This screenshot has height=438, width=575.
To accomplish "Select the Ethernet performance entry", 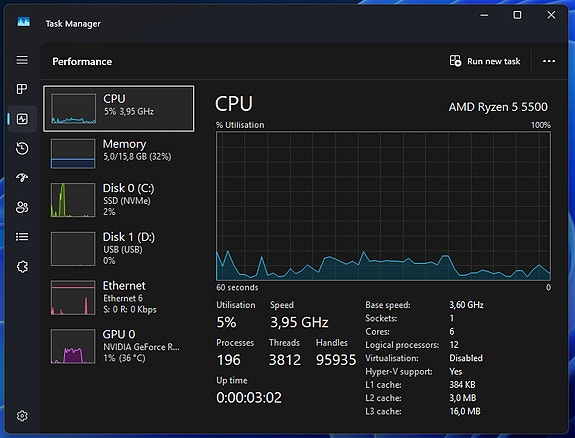I will 118,297.
